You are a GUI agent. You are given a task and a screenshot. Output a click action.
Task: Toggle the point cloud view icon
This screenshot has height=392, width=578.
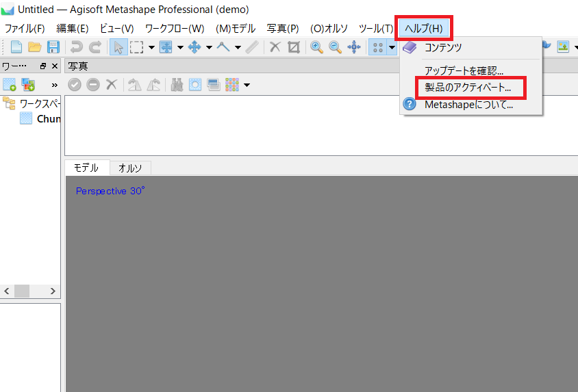378,47
